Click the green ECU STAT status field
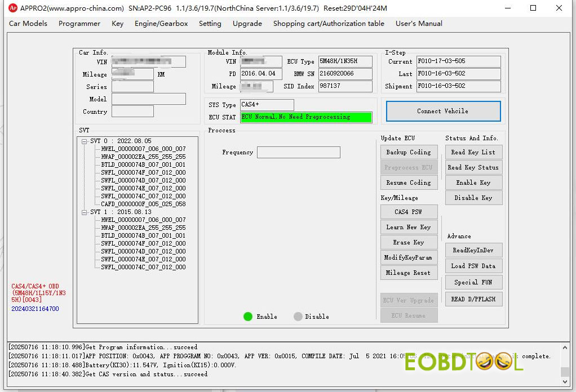Image resolution: width=576 pixels, height=392 pixels. coord(306,117)
